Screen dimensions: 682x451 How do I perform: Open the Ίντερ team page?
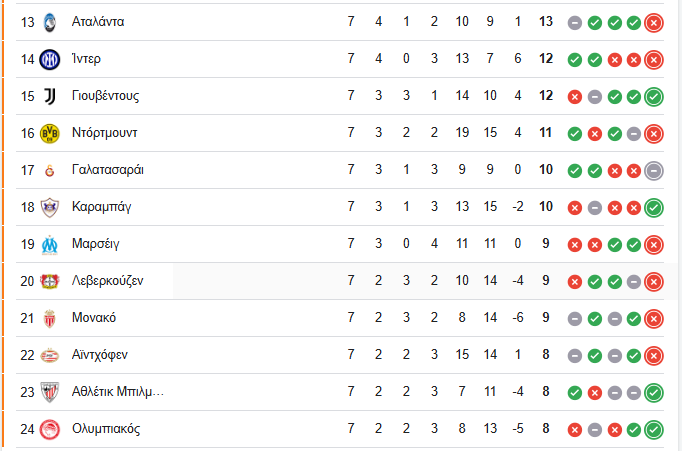coord(86,59)
